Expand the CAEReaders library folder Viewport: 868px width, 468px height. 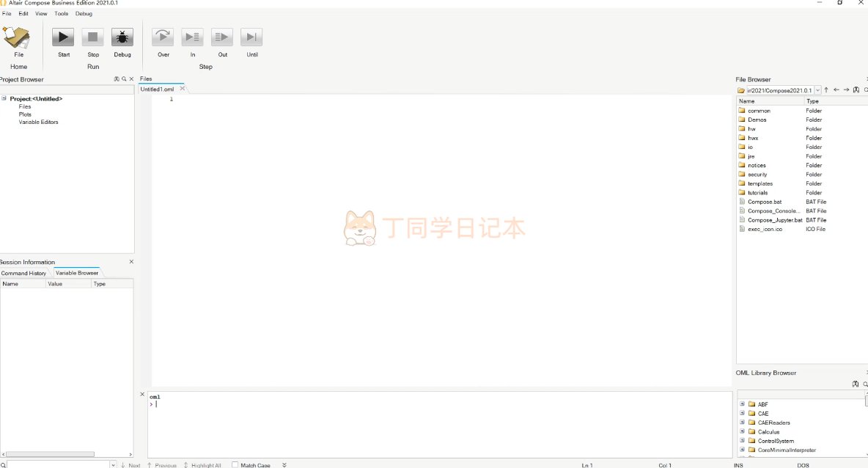743,422
